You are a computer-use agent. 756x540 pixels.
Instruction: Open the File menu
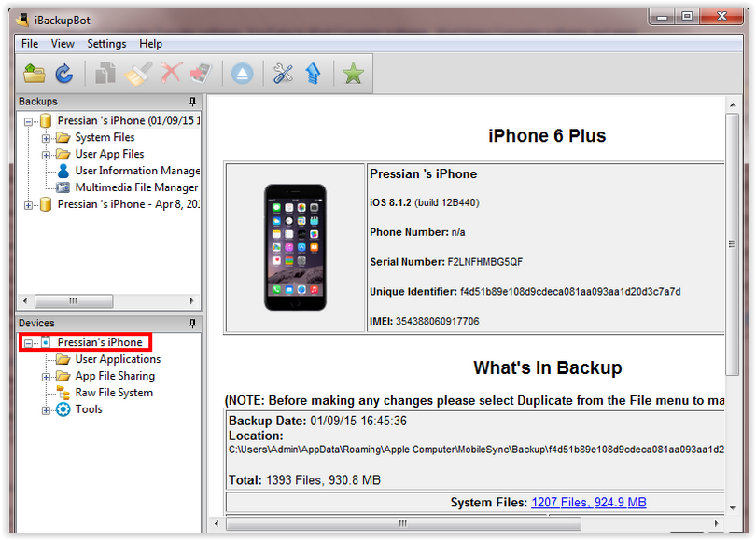click(x=30, y=44)
